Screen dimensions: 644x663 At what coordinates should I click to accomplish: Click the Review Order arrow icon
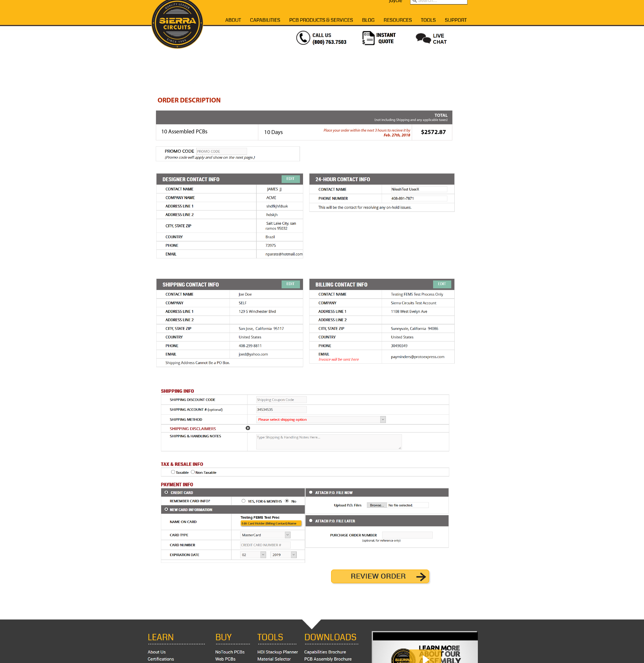click(x=421, y=576)
